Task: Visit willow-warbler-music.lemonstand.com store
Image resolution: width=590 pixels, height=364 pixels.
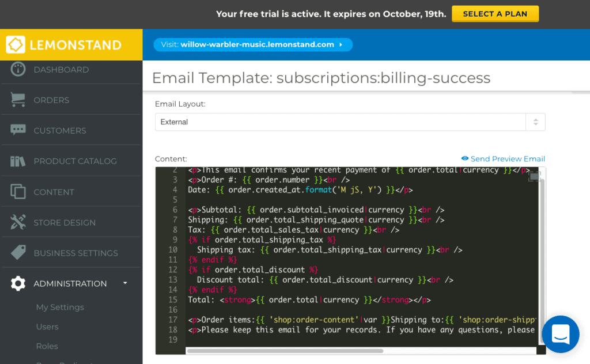Action: [253, 45]
